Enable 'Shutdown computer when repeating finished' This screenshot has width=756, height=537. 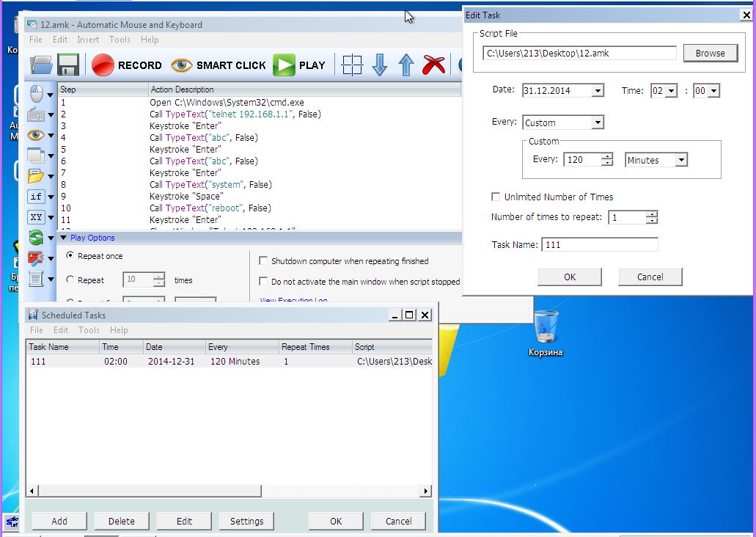(x=264, y=261)
